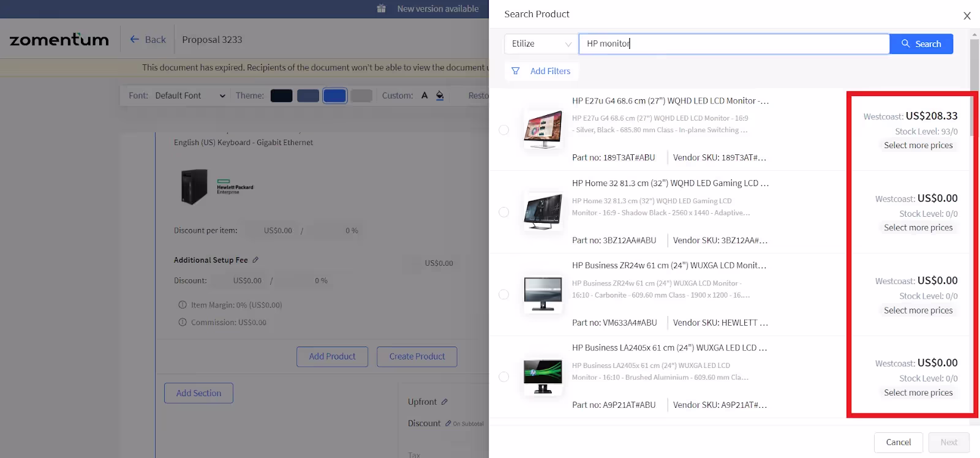Click the Back arrow icon
980x458 pixels.
coord(135,39)
